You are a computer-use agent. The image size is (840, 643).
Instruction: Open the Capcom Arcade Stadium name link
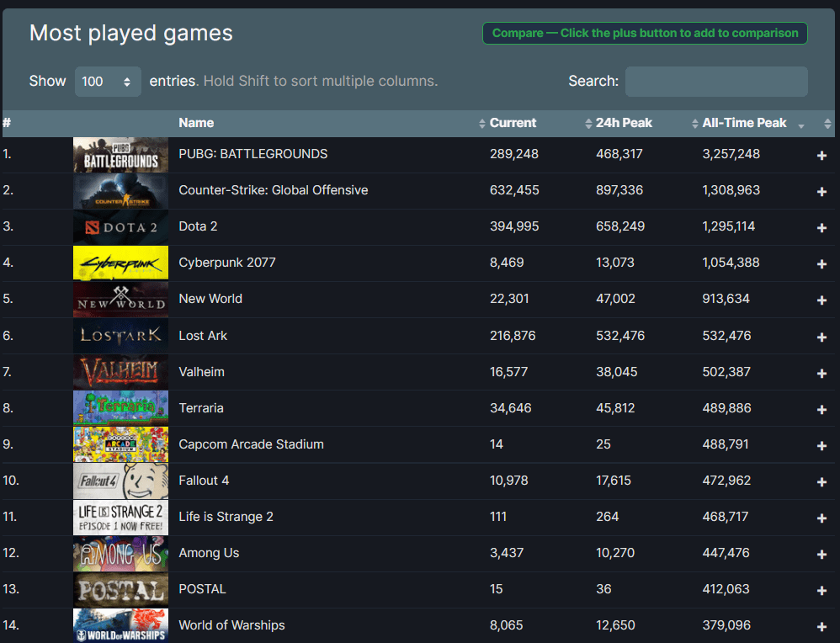pyautogui.click(x=252, y=444)
